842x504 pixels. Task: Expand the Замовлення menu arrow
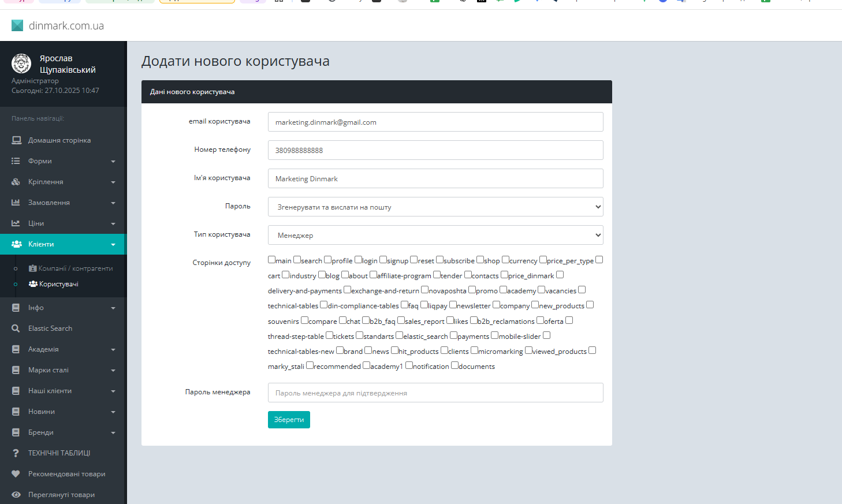coord(113,203)
